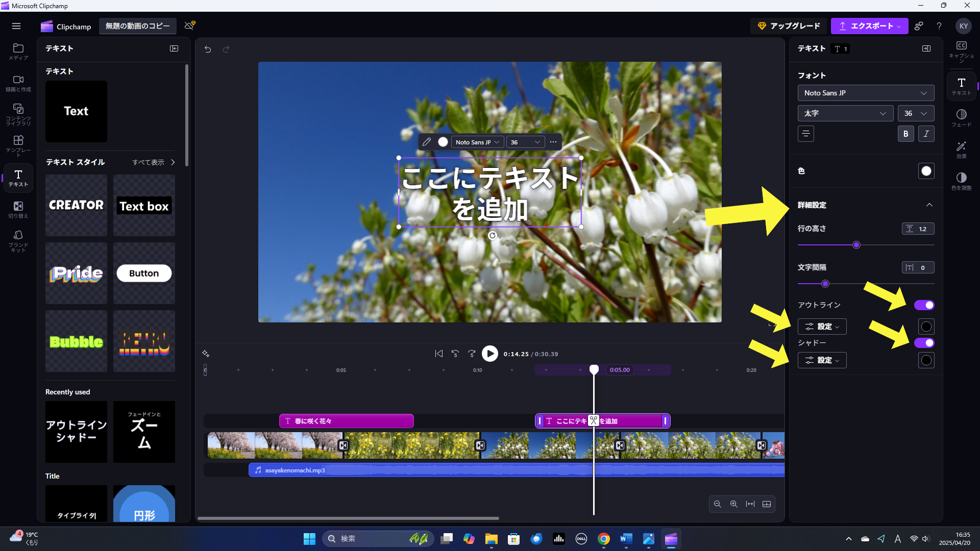The image size is (980, 551).
Task: Select the plain Text style thumbnail
Action: coord(76,111)
